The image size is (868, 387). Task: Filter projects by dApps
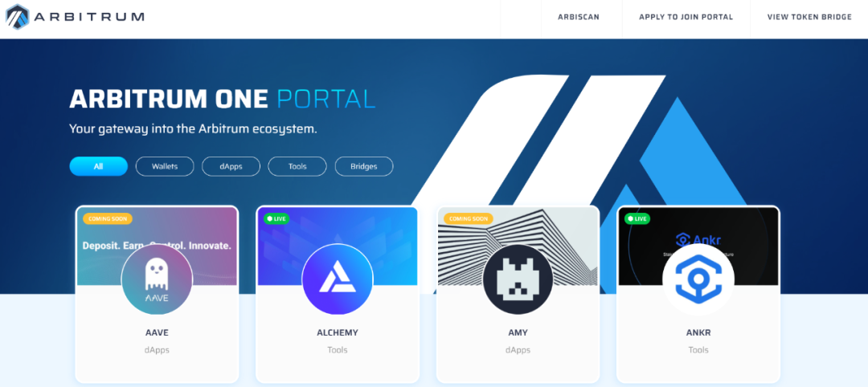coord(231,166)
